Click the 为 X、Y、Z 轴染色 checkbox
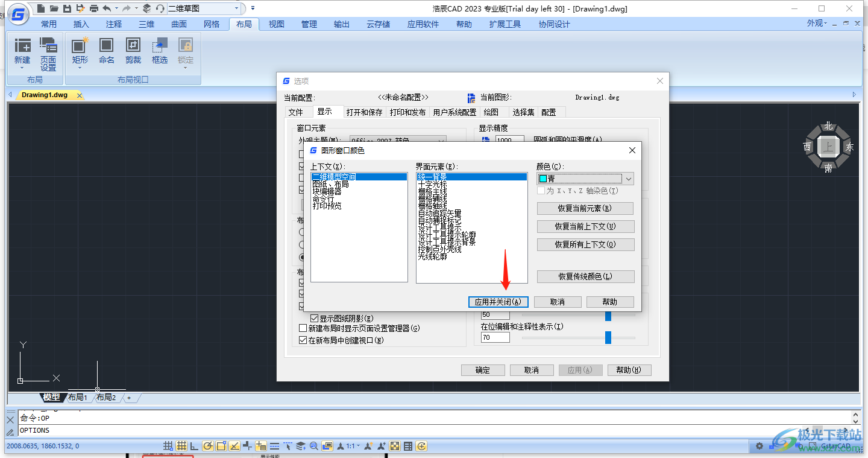Screen dimensions: 868x458 (x=541, y=191)
